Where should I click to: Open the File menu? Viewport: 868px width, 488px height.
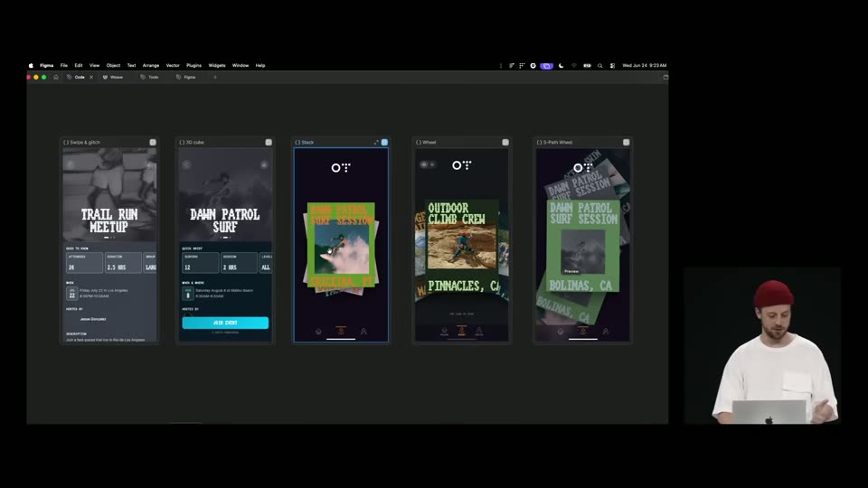tap(63, 65)
